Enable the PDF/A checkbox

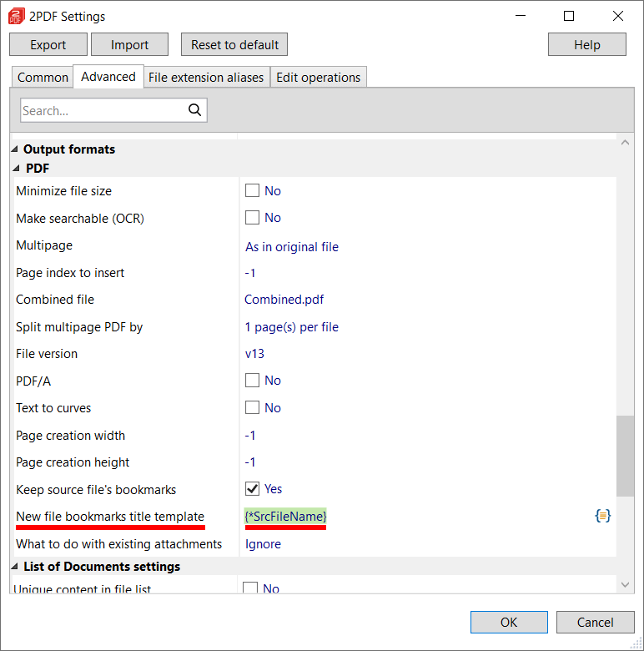coord(252,381)
